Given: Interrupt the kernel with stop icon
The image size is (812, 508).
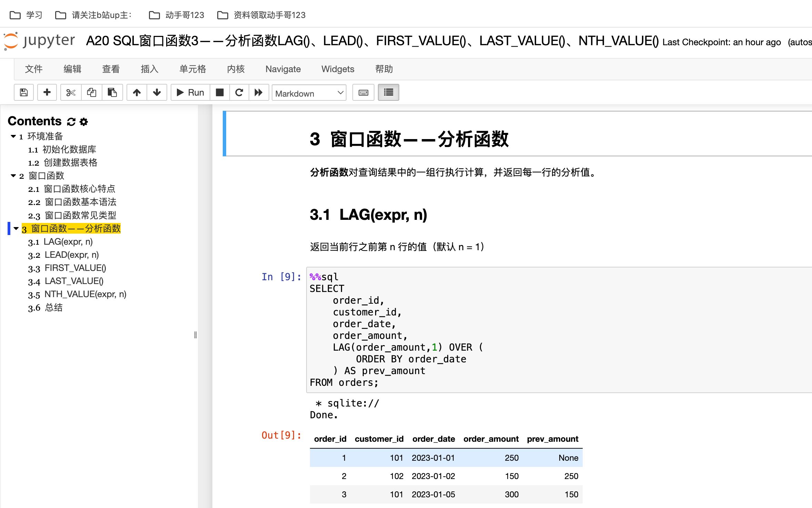Looking at the screenshot, I should (219, 92).
